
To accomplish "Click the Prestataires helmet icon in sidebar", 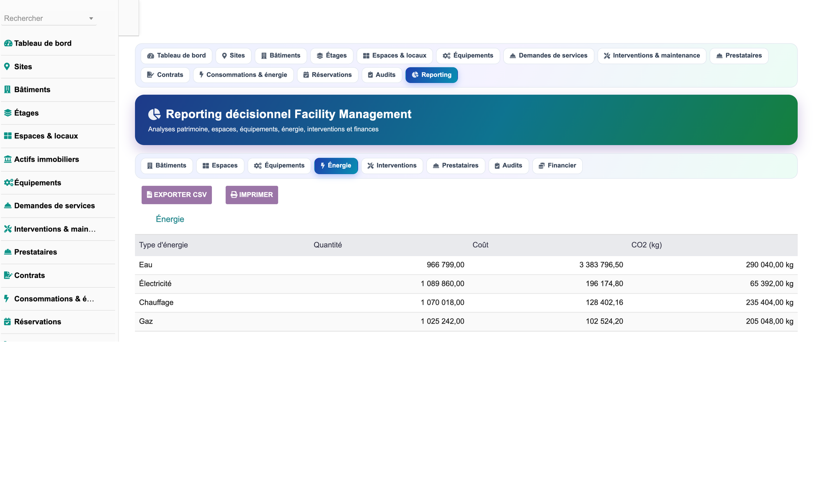I will (x=8, y=252).
